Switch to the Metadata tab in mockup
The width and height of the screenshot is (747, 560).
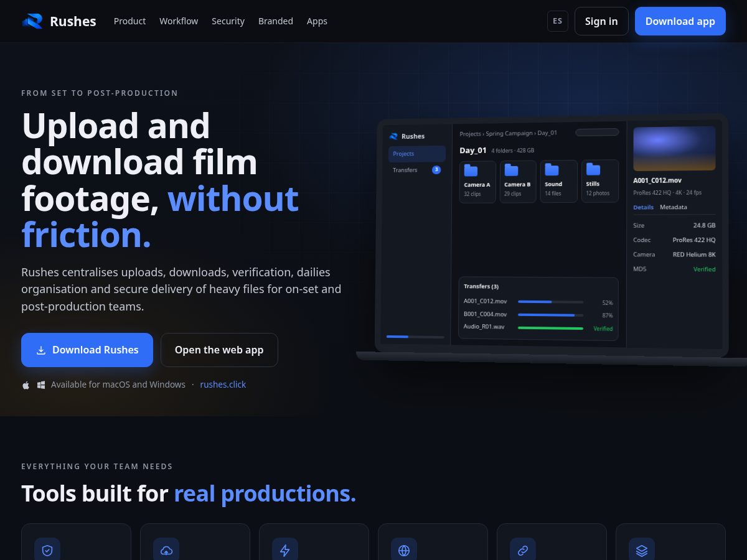tap(674, 207)
